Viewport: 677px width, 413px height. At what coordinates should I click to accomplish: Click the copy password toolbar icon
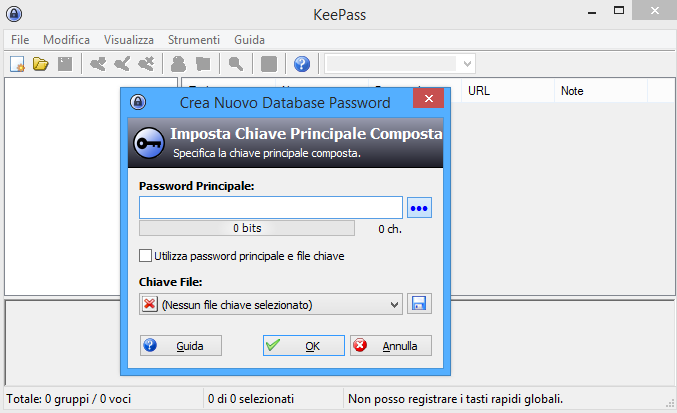pos(203,64)
